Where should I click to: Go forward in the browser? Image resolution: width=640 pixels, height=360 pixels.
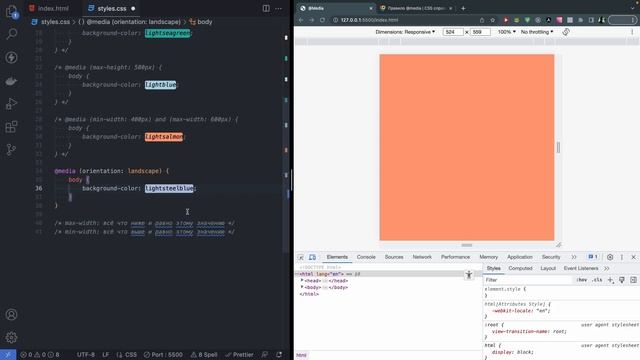coord(312,20)
